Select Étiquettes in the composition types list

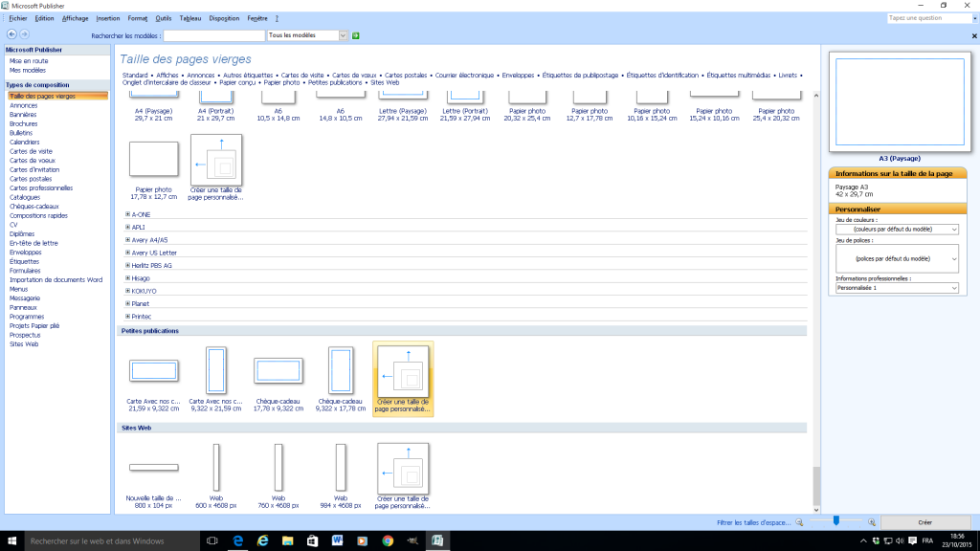pyautogui.click(x=24, y=262)
